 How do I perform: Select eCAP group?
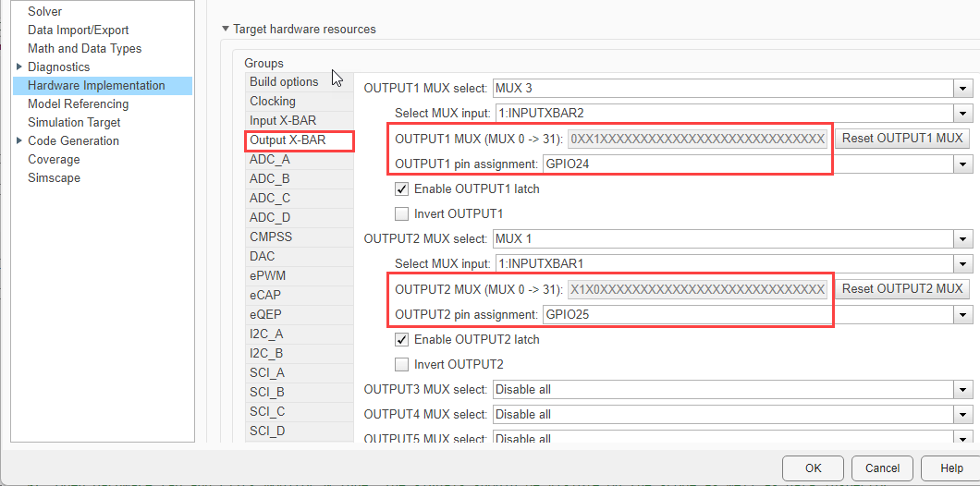[x=300, y=296]
